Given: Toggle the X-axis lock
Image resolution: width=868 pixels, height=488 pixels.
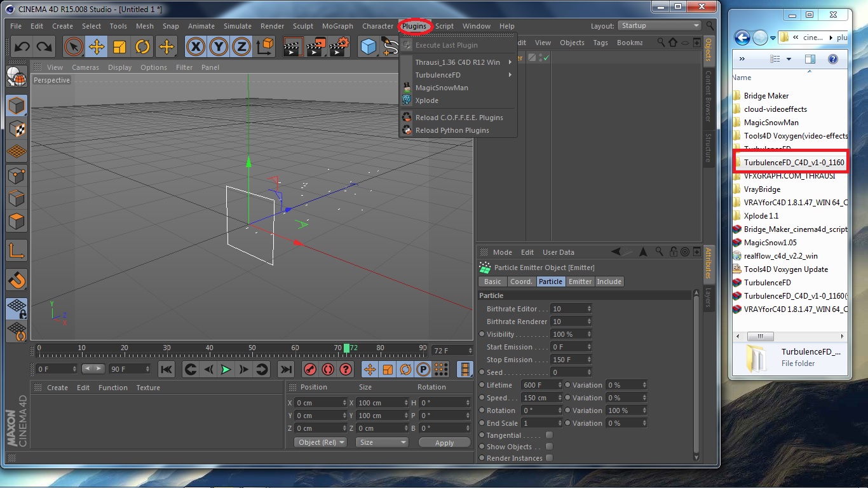Looking at the screenshot, I should click(x=196, y=46).
